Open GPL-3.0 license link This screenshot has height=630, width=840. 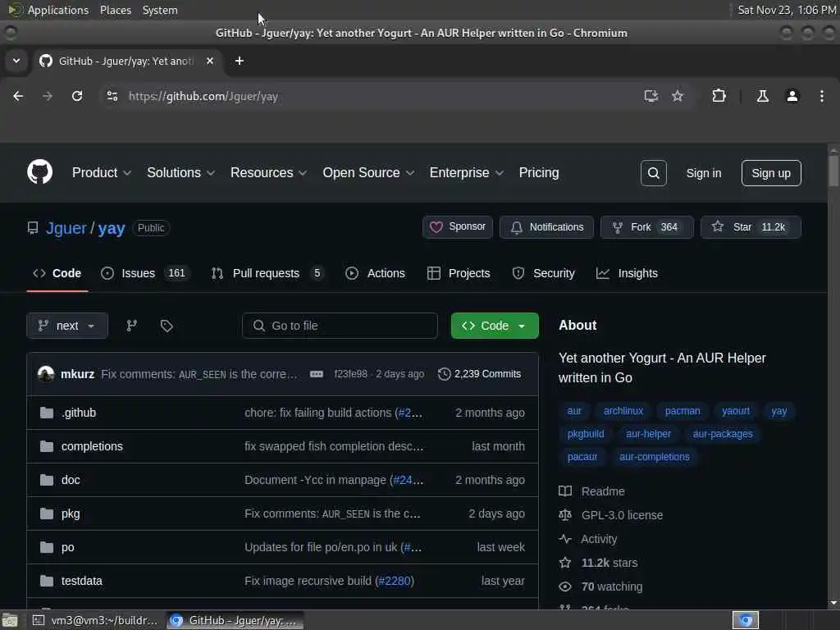[x=622, y=515]
